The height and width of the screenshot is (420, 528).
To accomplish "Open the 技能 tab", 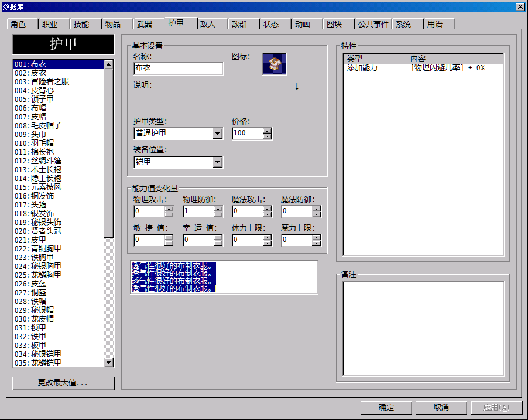I will point(85,24).
